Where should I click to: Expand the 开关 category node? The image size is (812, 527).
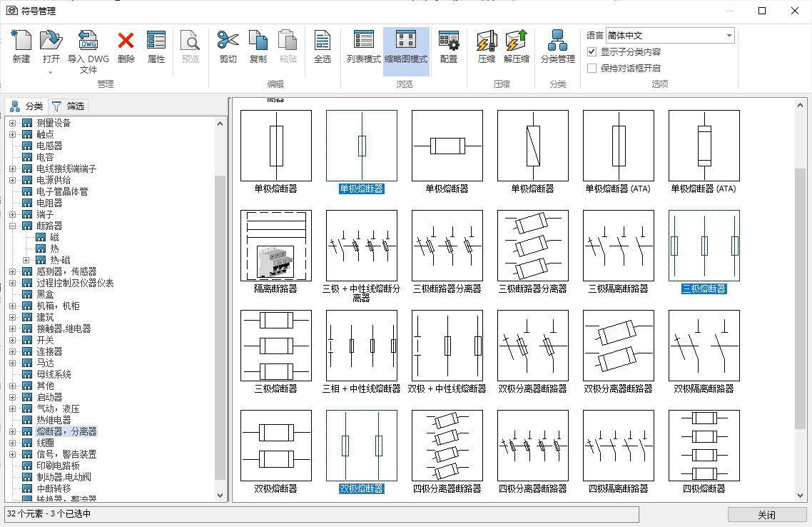click(x=12, y=340)
